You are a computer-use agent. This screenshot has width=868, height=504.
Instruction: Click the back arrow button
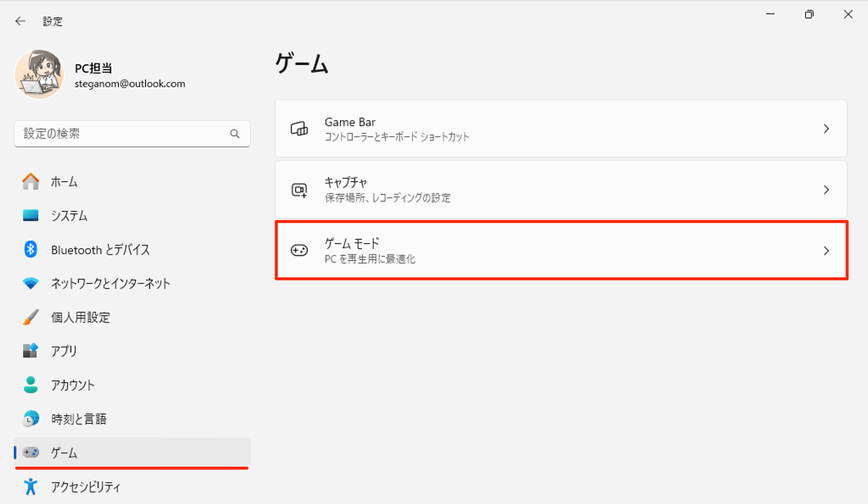[20, 20]
